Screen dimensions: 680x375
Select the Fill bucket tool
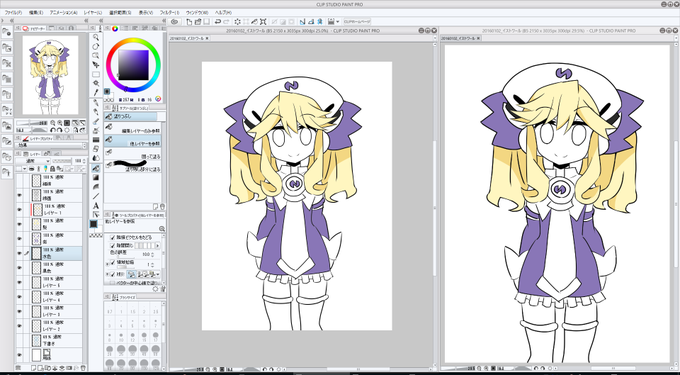click(x=95, y=168)
